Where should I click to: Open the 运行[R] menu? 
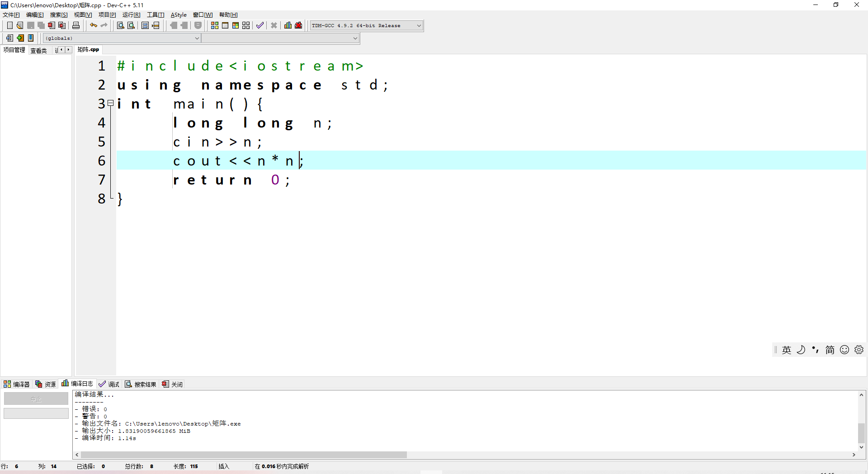[x=131, y=15]
